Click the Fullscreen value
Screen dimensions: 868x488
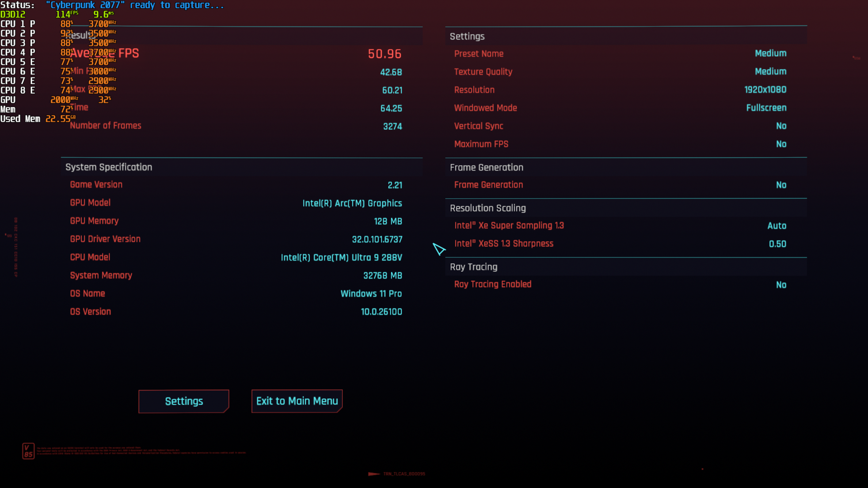click(x=766, y=108)
